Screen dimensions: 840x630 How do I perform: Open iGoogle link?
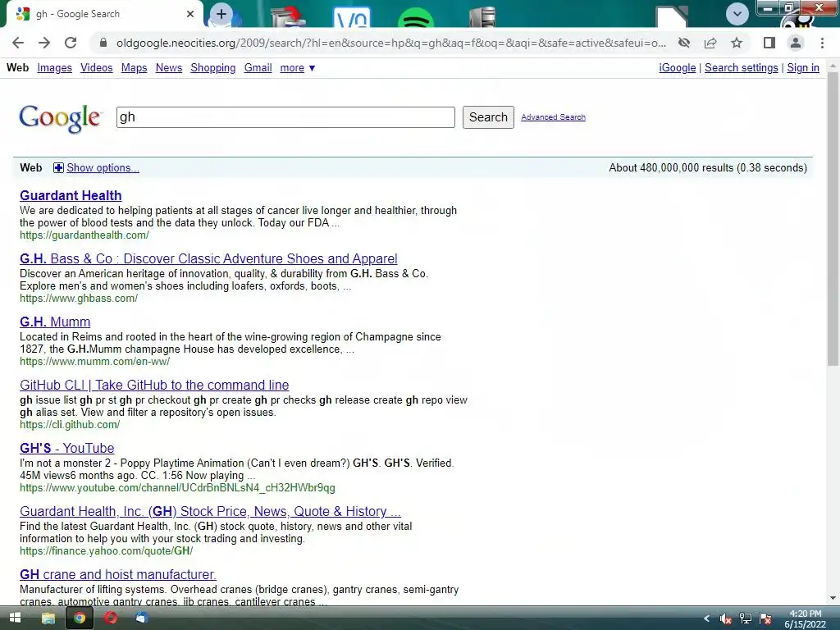(677, 68)
